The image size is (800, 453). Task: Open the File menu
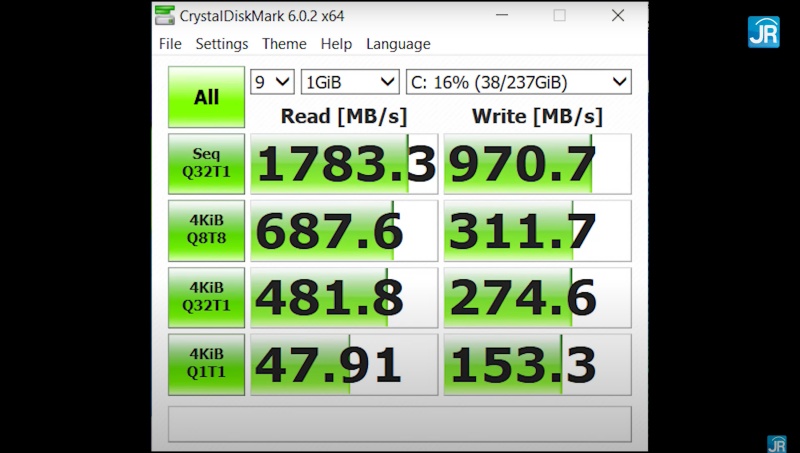[x=170, y=44]
